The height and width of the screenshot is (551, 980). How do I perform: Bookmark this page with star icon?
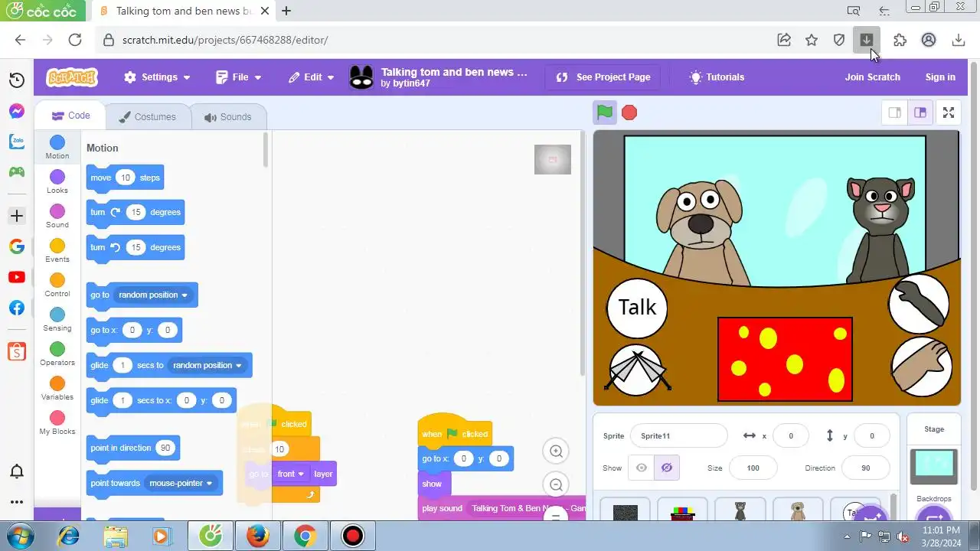812,40
